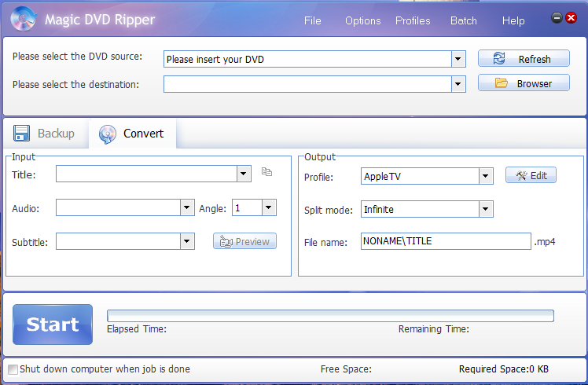Image resolution: width=588 pixels, height=385 pixels.
Task: Expand the DVD source dropdown
Action: (x=458, y=59)
